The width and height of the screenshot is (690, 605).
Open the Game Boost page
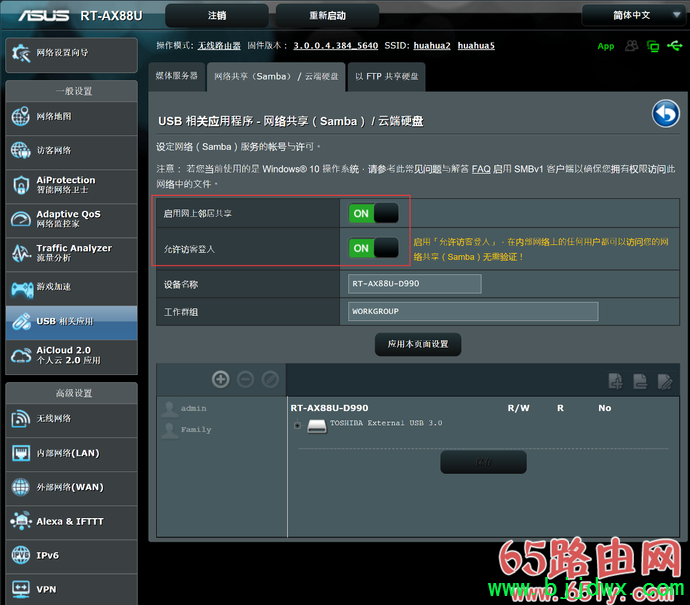71,287
